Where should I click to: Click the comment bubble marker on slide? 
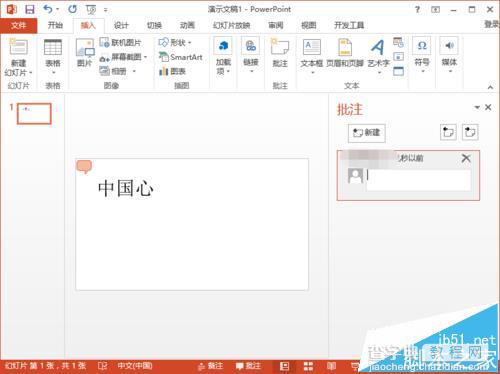84,167
